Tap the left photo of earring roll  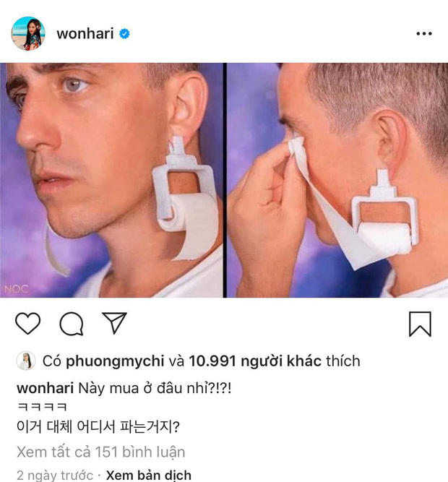coord(111,180)
